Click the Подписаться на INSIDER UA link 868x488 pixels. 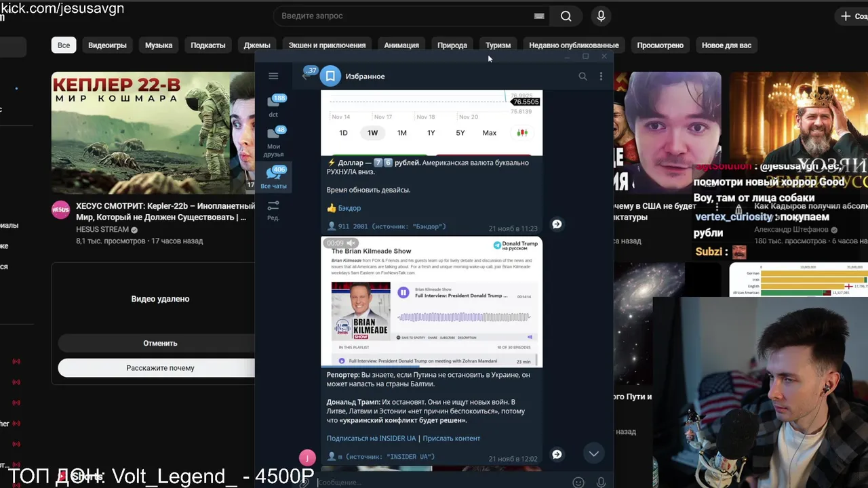click(371, 439)
